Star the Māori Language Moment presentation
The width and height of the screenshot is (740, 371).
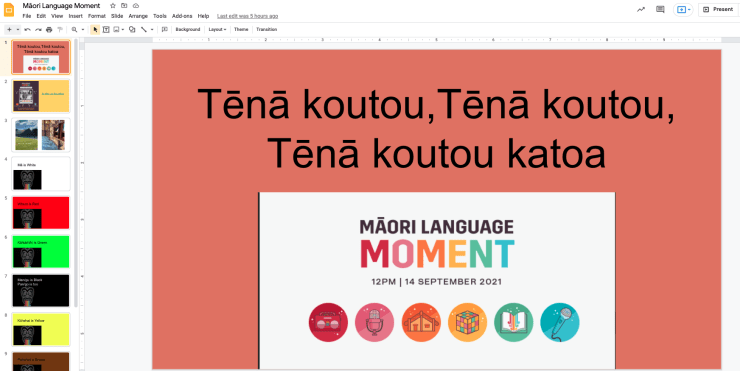click(x=113, y=6)
